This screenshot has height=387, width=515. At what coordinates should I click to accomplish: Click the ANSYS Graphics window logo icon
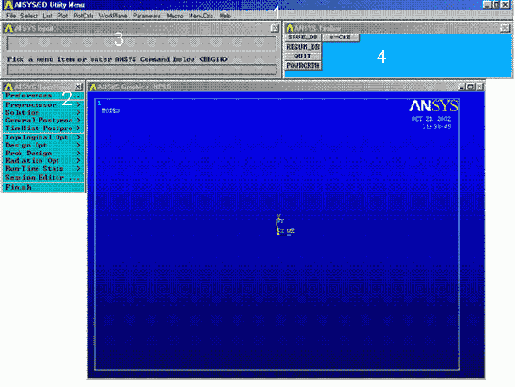click(x=93, y=87)
